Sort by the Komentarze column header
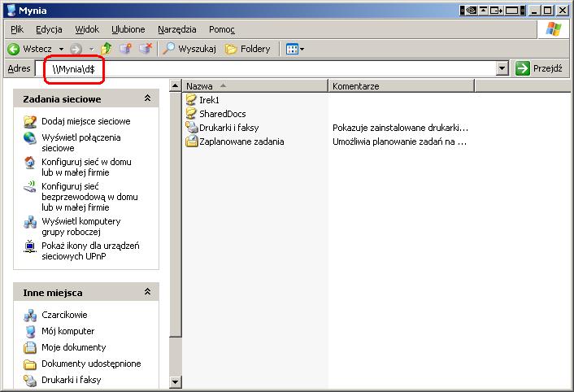Screen dimensions: 574x392 point(402,86)
